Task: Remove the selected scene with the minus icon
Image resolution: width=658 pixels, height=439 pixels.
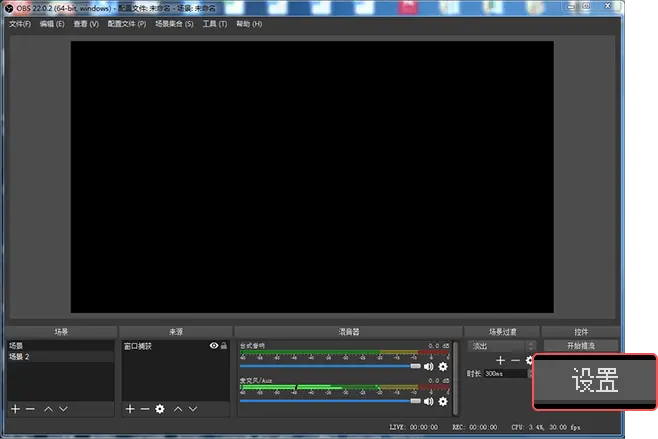Action: [30, 409]
